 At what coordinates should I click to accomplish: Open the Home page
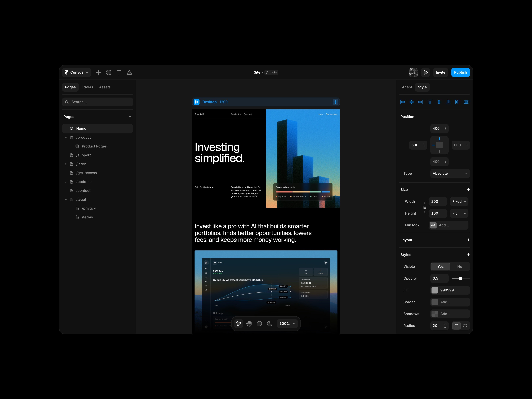(x=97, y=129)
